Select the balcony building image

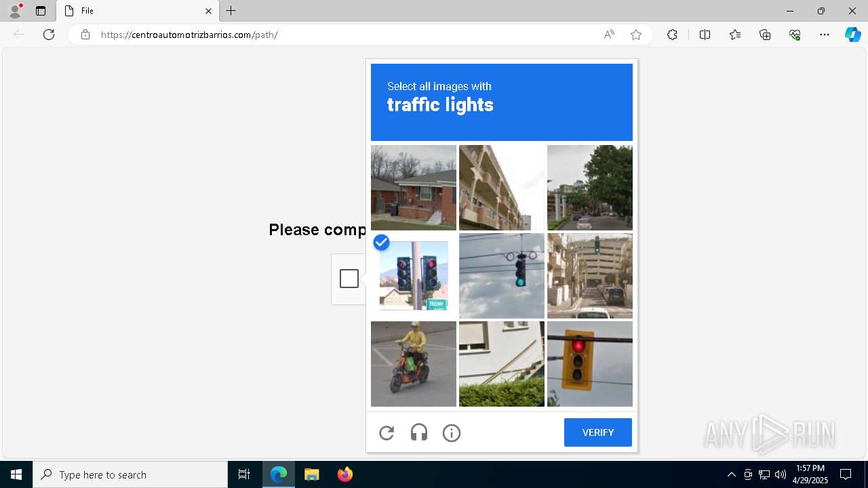click(502, 188)
